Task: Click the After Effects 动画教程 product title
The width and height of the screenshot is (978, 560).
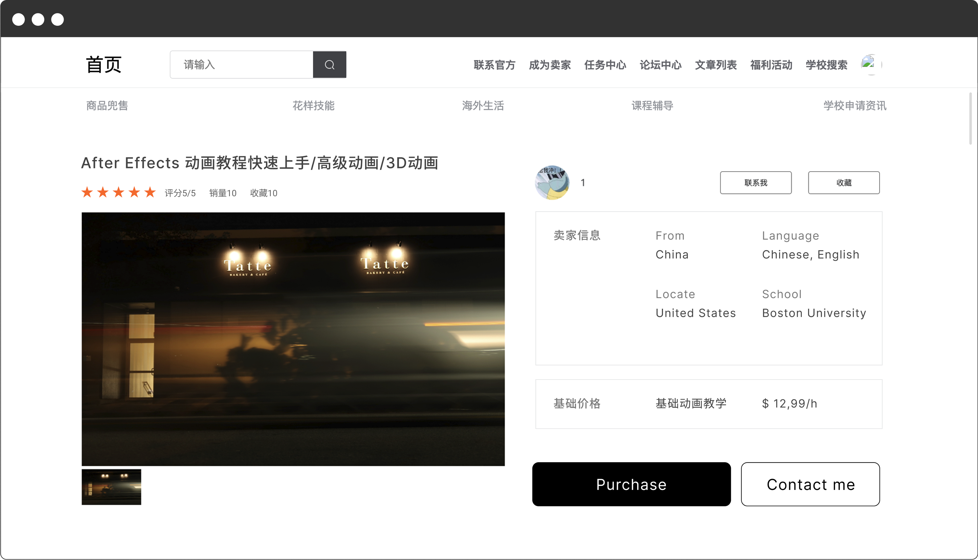Action: [260, 163]
